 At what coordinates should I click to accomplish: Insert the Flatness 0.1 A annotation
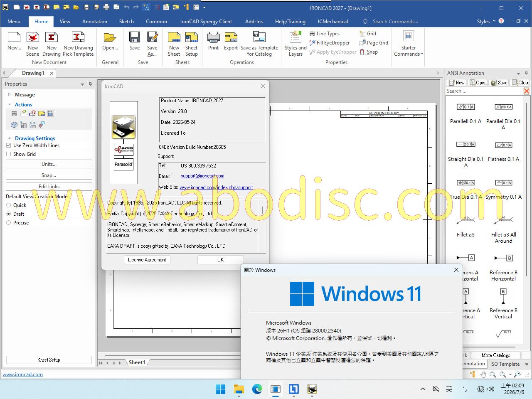[x=503, y=151]
